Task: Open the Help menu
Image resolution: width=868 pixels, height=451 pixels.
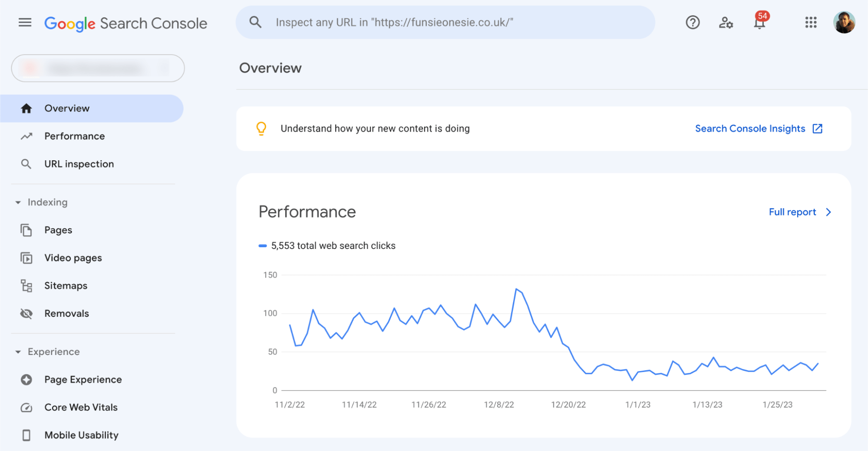Action: click(x=692, y=22)
